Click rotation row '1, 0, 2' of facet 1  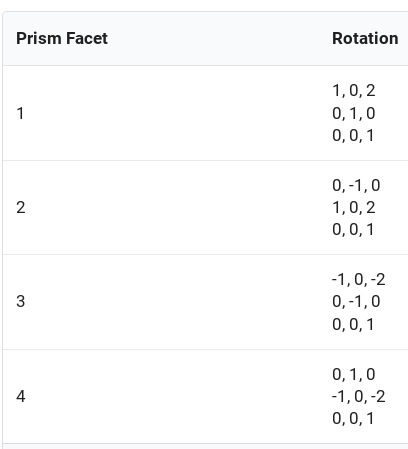tap(354, 91)
